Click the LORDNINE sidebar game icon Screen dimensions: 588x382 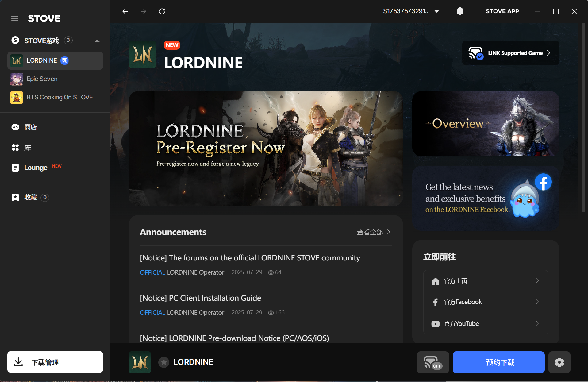tap(17, 60)
